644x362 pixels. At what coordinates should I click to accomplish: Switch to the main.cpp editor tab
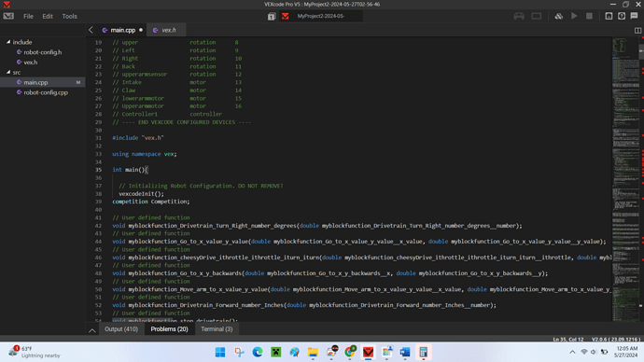122,30
